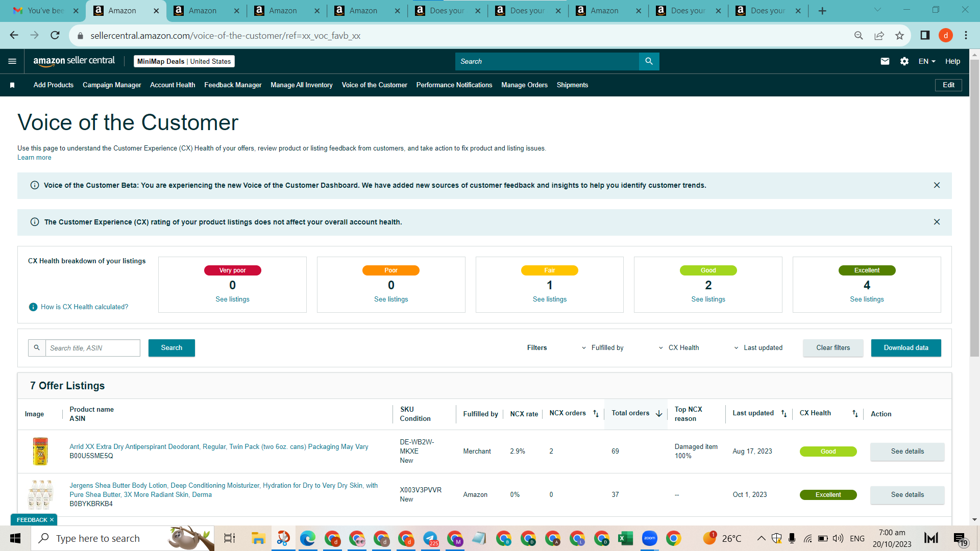Click the bookmark flag icon in the favorites bar
980x551 pixels.
click(x=12, y=85)
